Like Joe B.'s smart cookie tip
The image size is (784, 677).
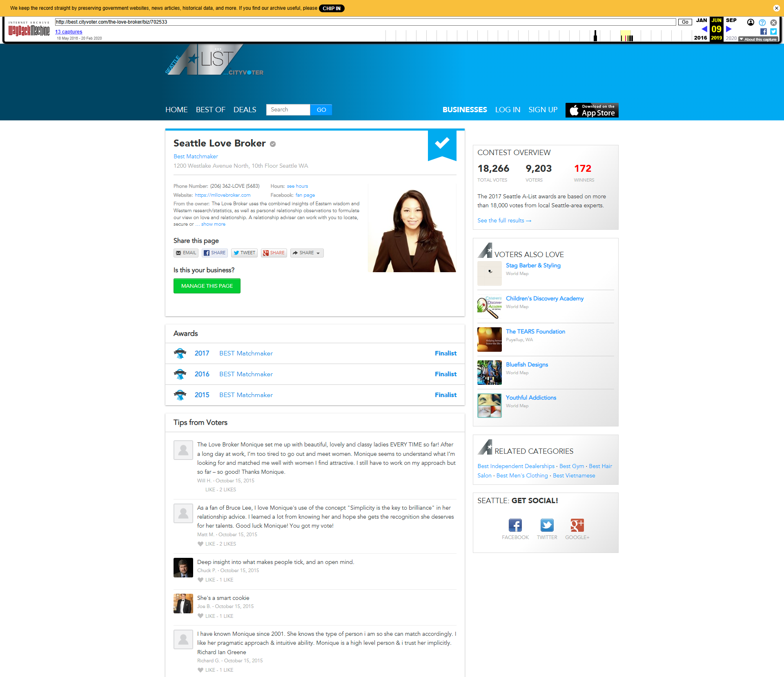[x=200, y=616]
